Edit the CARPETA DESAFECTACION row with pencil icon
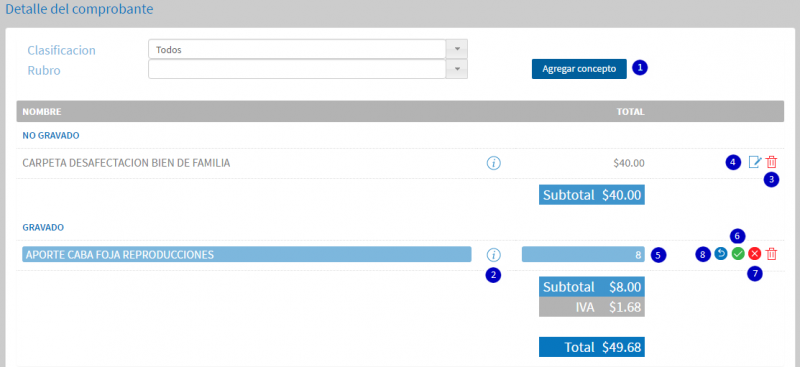The image size is (800, 367). (x=755, y=163)
